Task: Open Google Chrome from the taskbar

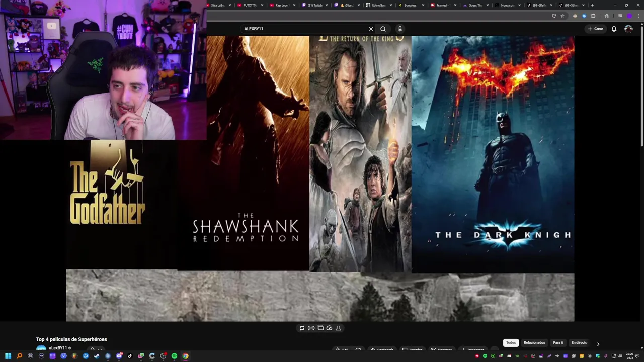Action: pyautogui.click(x=185, y=356)
